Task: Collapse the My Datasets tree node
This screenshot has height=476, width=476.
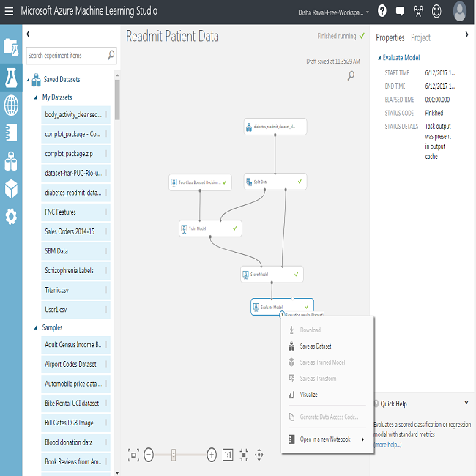Action: (x=36, y=97)
